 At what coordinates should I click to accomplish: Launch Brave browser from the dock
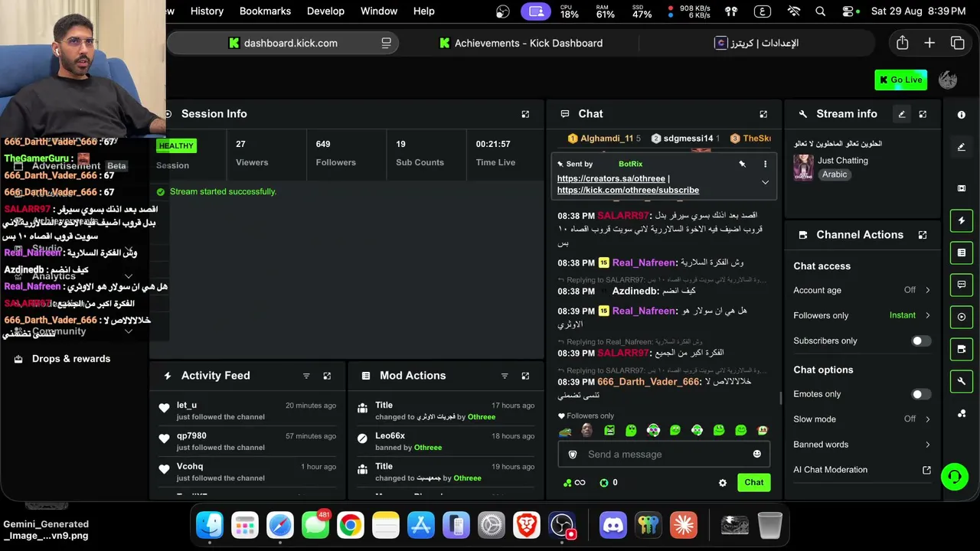click(x=527, y=526)
